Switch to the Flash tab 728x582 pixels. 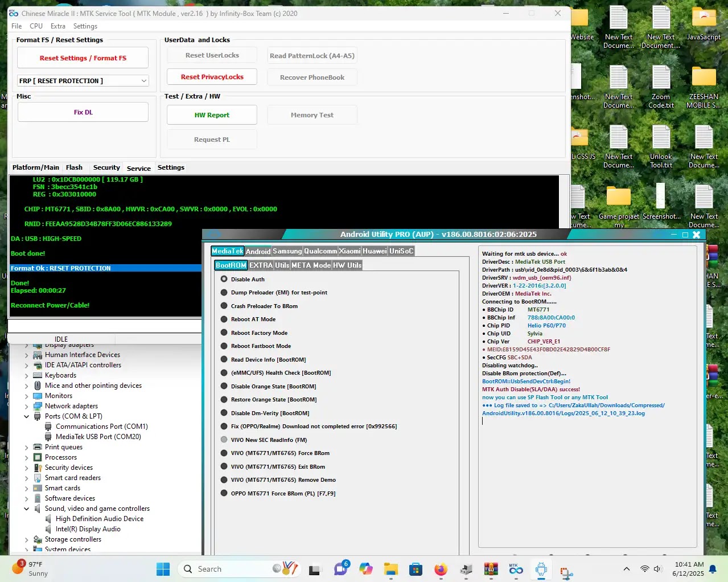click(74, 167)
